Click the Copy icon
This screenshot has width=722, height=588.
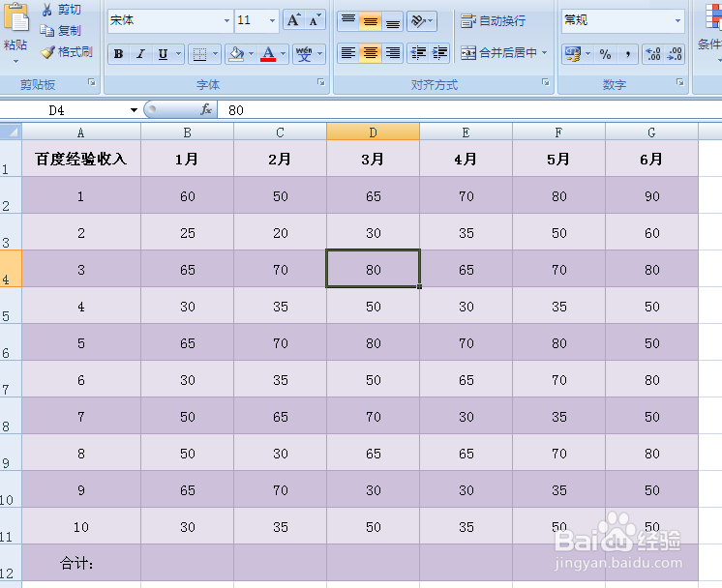coord(46,30)
